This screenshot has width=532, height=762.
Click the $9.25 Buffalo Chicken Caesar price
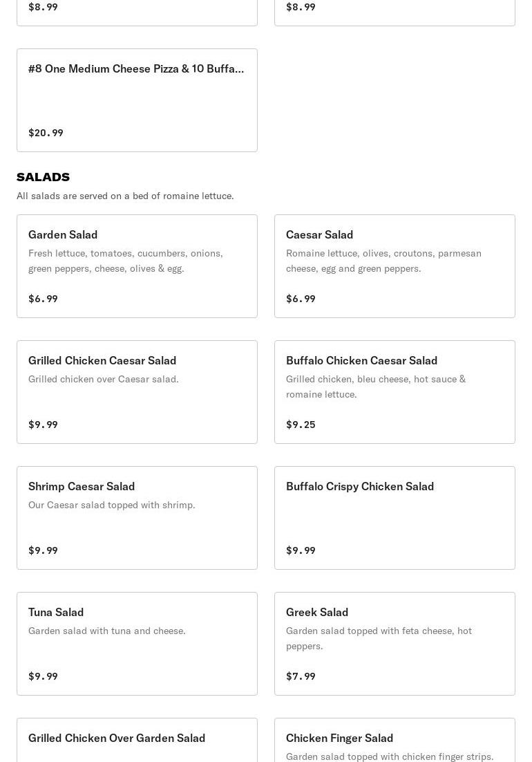[301, 425]
